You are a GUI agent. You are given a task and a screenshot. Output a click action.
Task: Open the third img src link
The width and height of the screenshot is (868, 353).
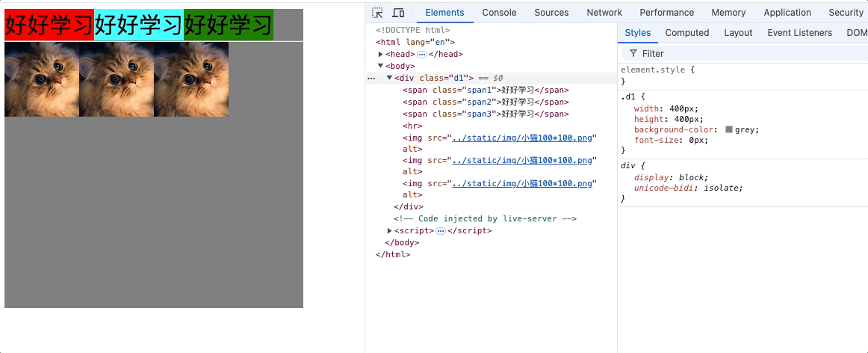click(x=522, y=183)
